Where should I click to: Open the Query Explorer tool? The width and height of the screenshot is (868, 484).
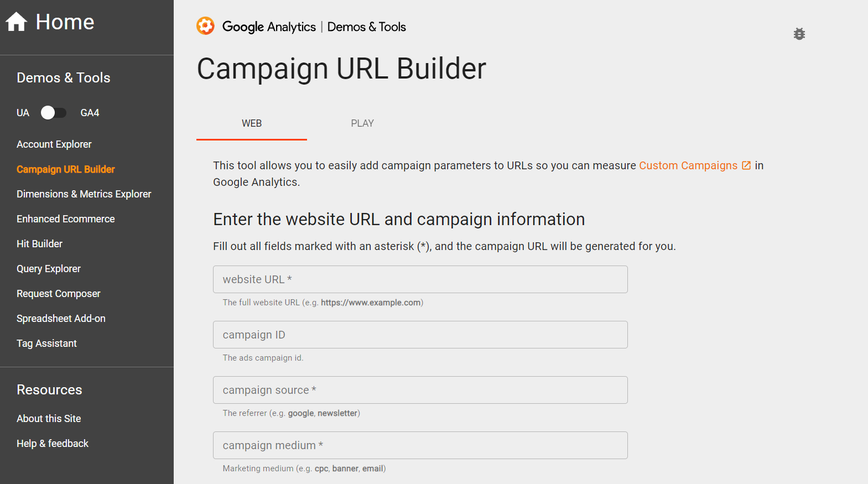48,268
